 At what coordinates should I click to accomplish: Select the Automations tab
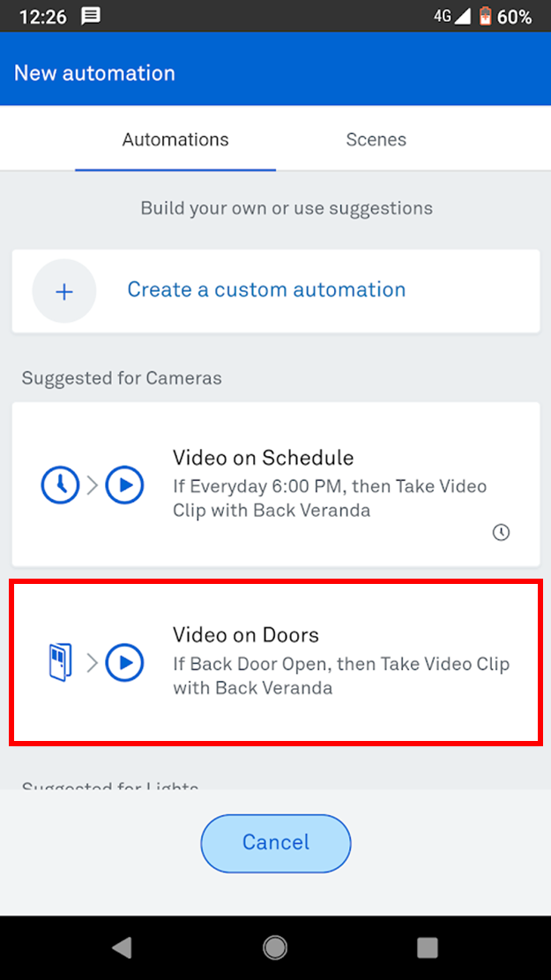[x=175, y=139]
